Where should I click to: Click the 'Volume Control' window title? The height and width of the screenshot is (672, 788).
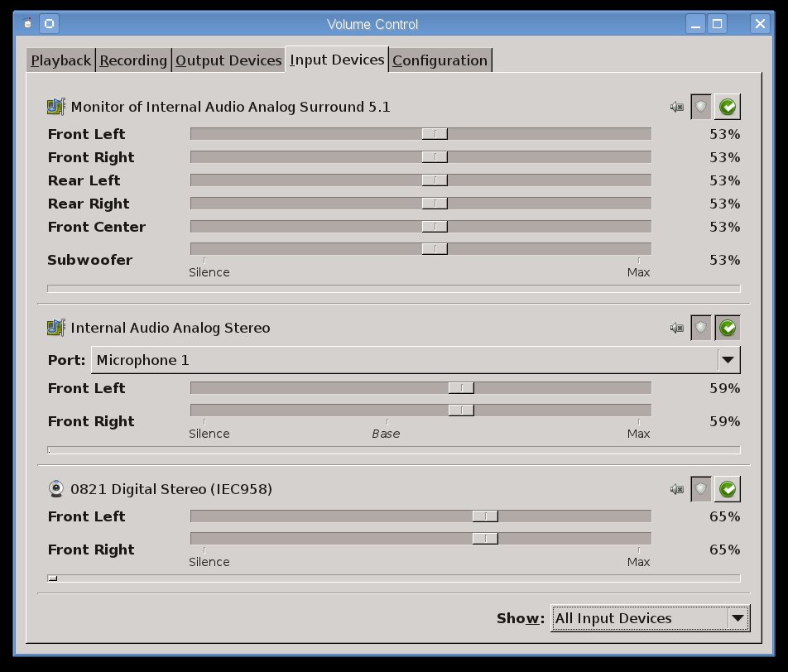[372, 24]
